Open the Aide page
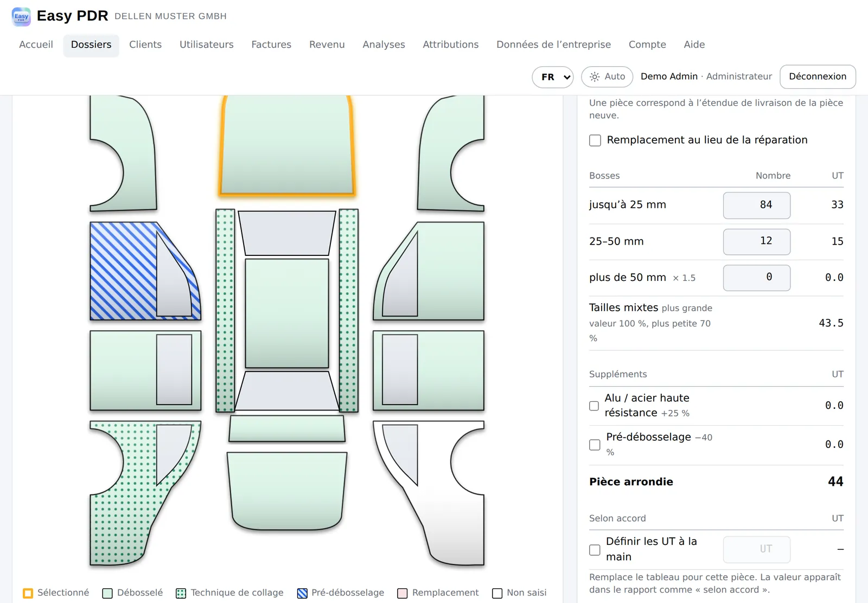Image resolution: width=868 pixels, height=603 pixels. coord(694,44)
